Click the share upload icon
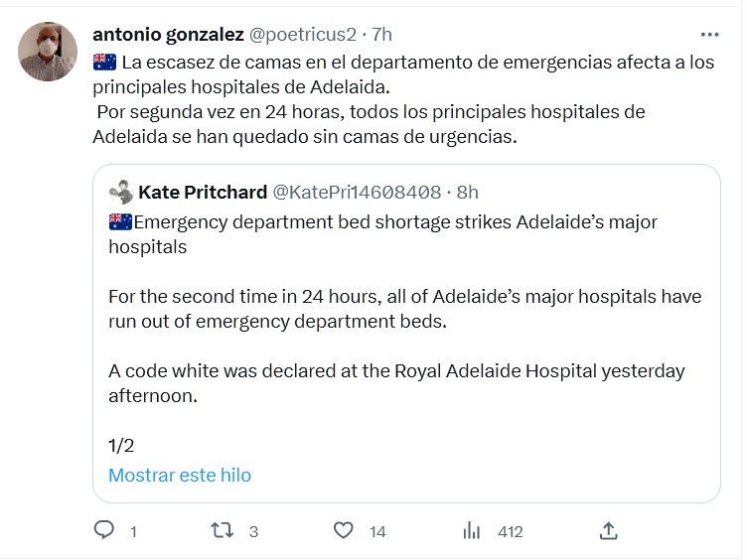The height and width of the screenshot is (560, 747). pyautogui.click(x=609, y=531)
